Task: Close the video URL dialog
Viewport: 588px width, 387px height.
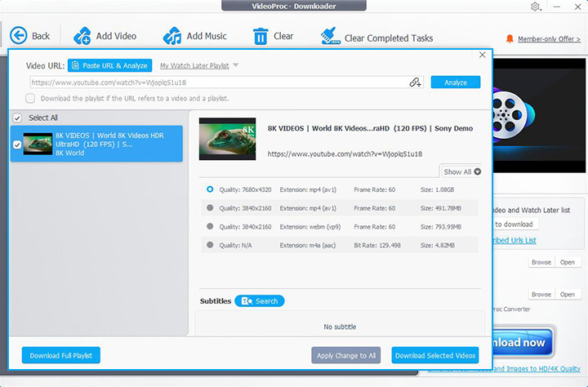Action: tap(483, 56)
